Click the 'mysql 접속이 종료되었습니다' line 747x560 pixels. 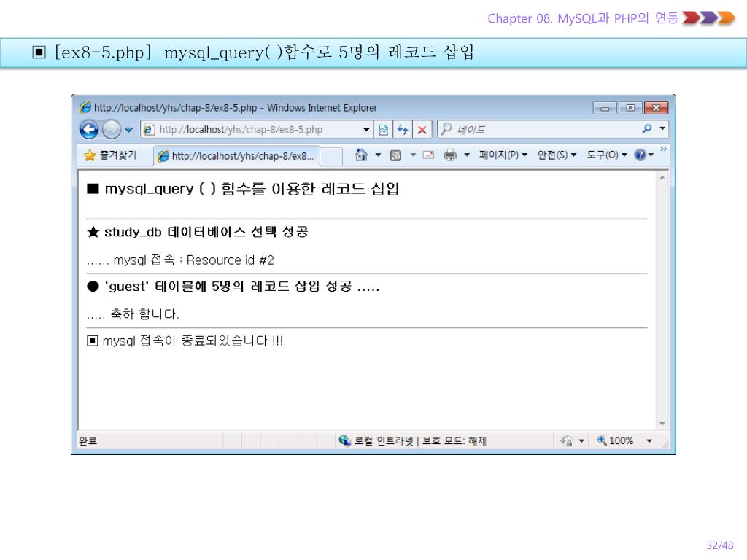point(185,341)
